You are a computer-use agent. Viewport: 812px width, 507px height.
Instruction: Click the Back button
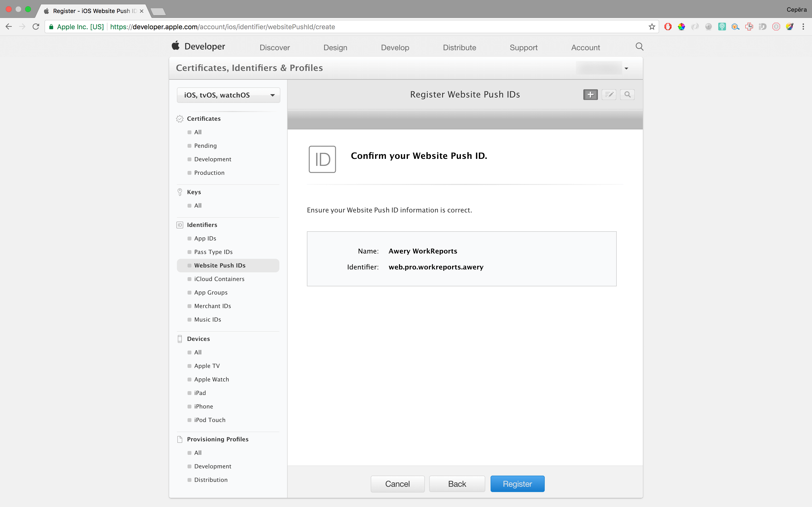[457, 484]
